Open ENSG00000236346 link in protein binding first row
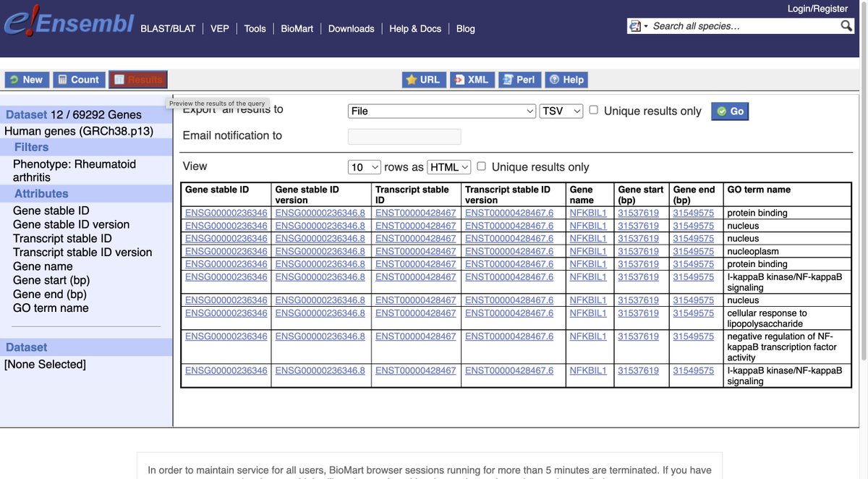Viewport: 868px width, 479px height. click(226, 213)
